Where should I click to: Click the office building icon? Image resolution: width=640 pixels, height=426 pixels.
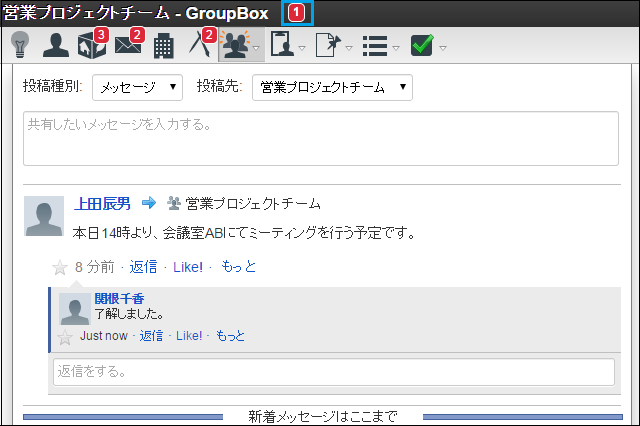coord(164,46)
